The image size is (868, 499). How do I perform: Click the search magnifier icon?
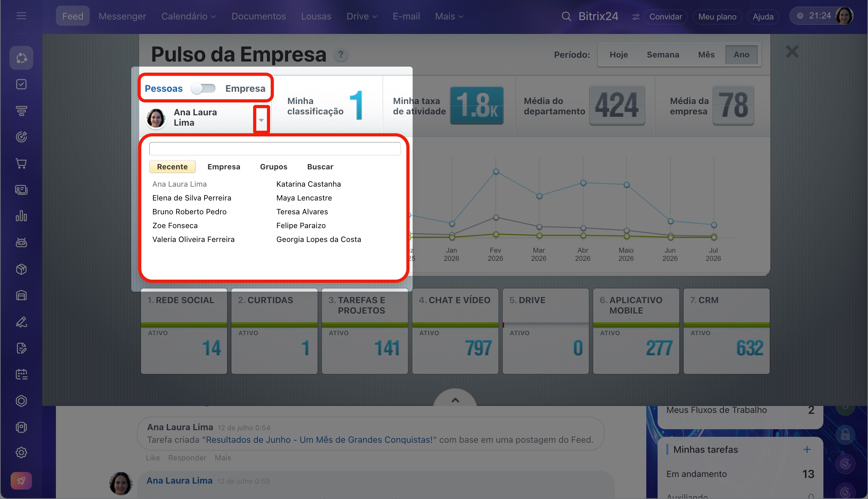pos(566,16)
